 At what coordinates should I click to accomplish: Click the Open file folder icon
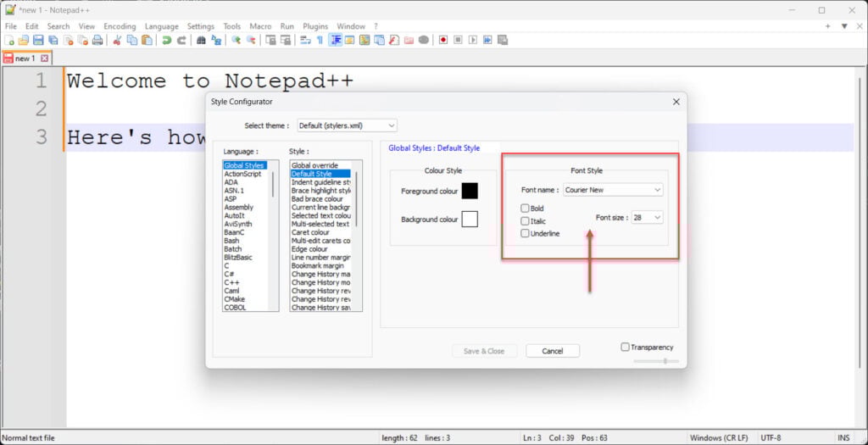click(x=23, y=40)
